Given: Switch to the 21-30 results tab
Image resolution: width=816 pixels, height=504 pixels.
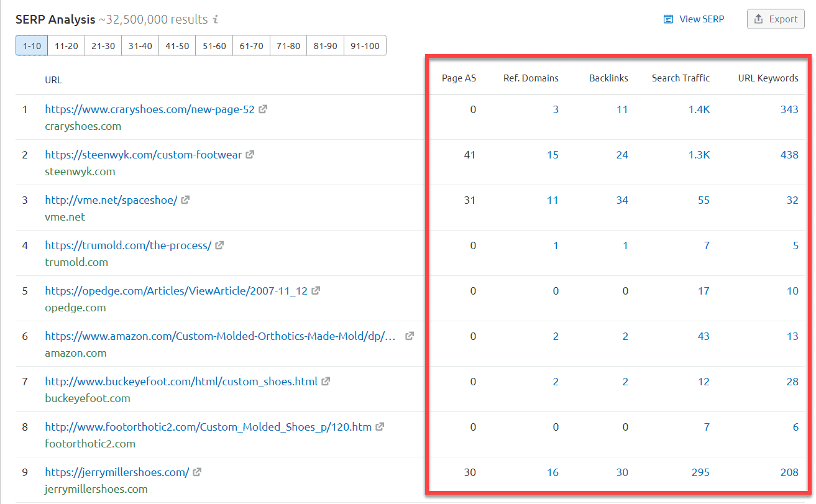Looking at the screenshot, I should 103,45.
